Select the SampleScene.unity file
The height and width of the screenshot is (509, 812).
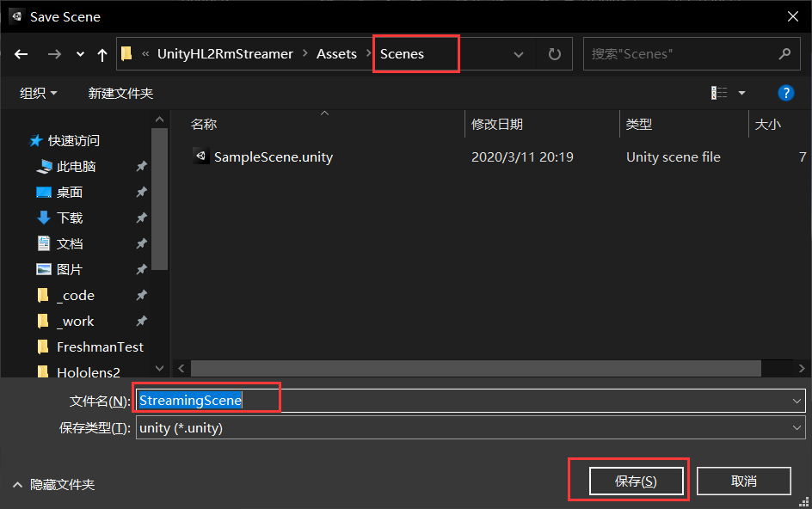[273, 157]
